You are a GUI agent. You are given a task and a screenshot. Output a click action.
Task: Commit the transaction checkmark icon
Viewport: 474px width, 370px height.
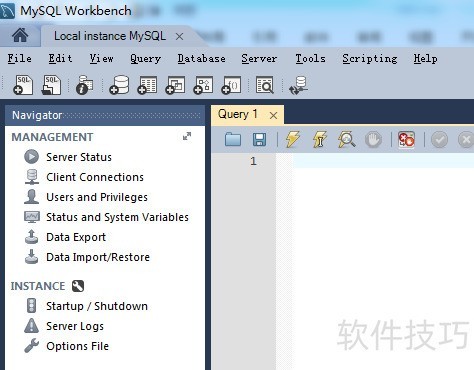click(x=439, y=139)
